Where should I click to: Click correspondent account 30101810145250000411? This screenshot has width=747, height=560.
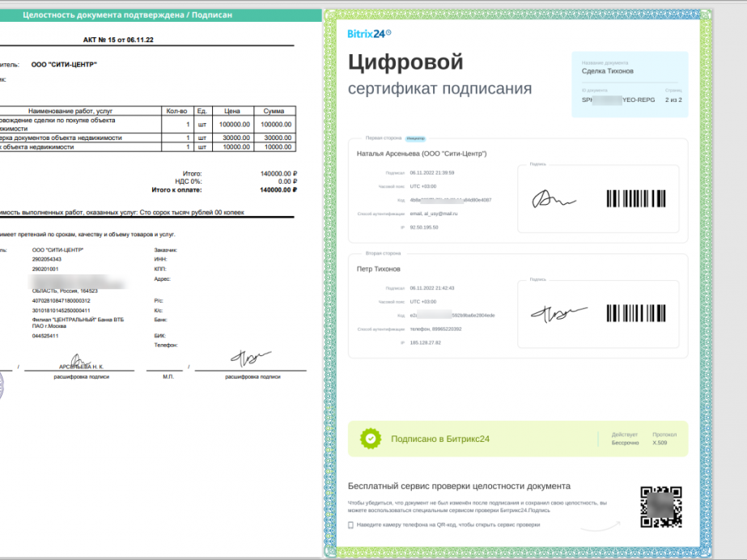click(x=61, y=311)
